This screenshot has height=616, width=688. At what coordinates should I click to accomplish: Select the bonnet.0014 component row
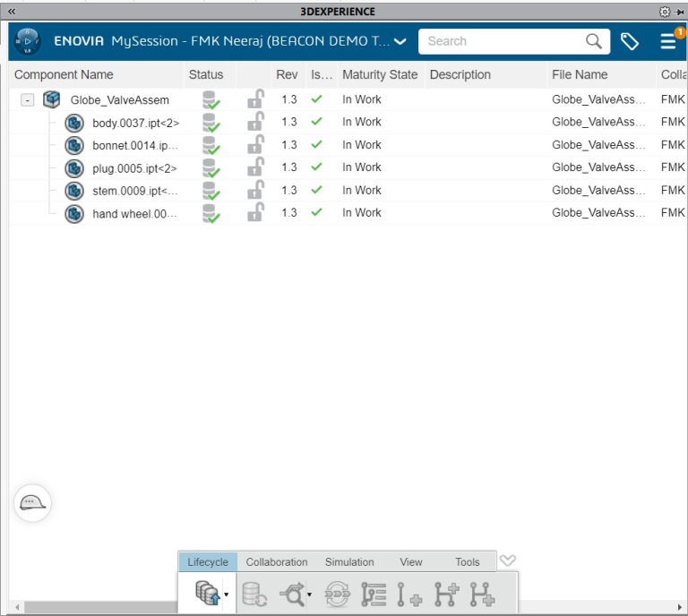pos(347,145)
